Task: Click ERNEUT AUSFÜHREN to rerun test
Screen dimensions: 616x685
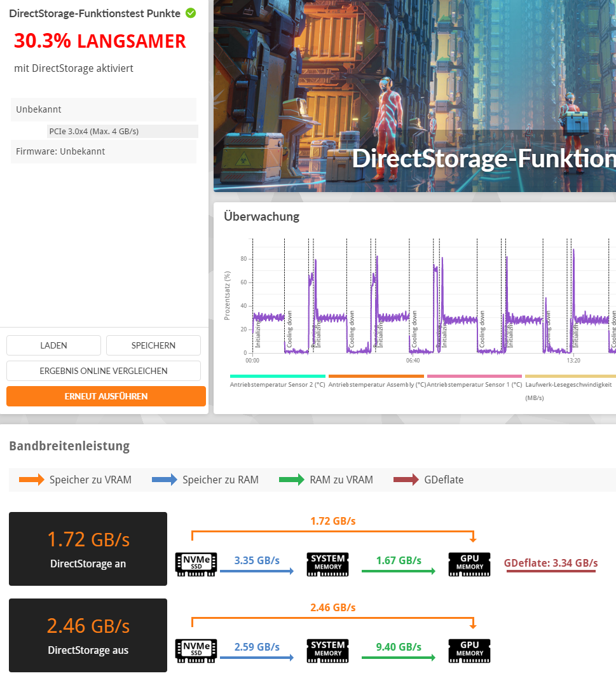Action: 106,396
